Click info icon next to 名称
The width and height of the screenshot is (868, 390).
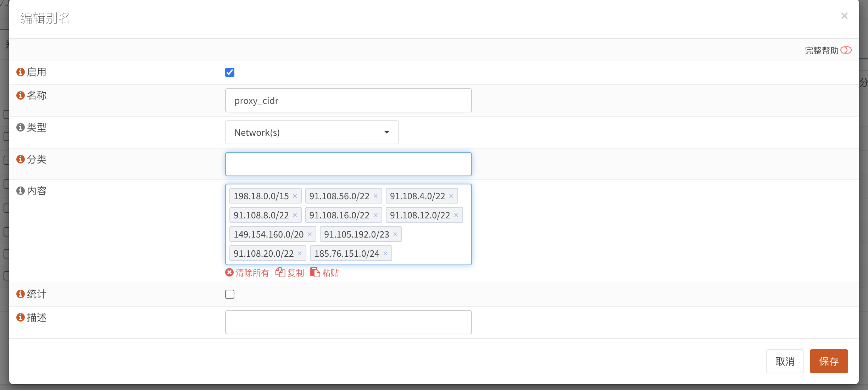[x=21, y=95]
